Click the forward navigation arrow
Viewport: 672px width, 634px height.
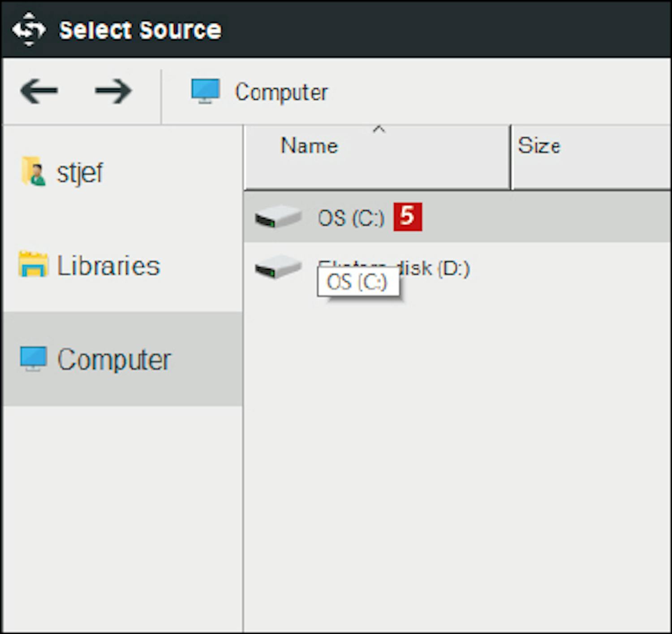pos(113,91)
